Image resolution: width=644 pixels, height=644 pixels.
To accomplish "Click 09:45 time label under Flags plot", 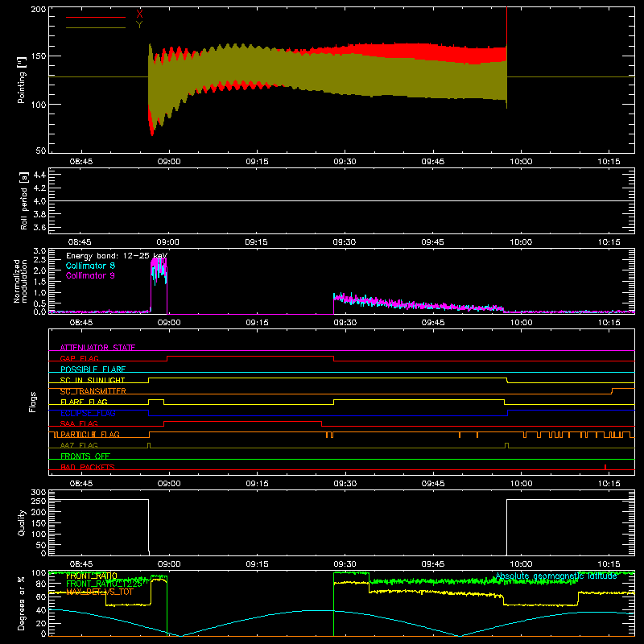I will 433,484.
